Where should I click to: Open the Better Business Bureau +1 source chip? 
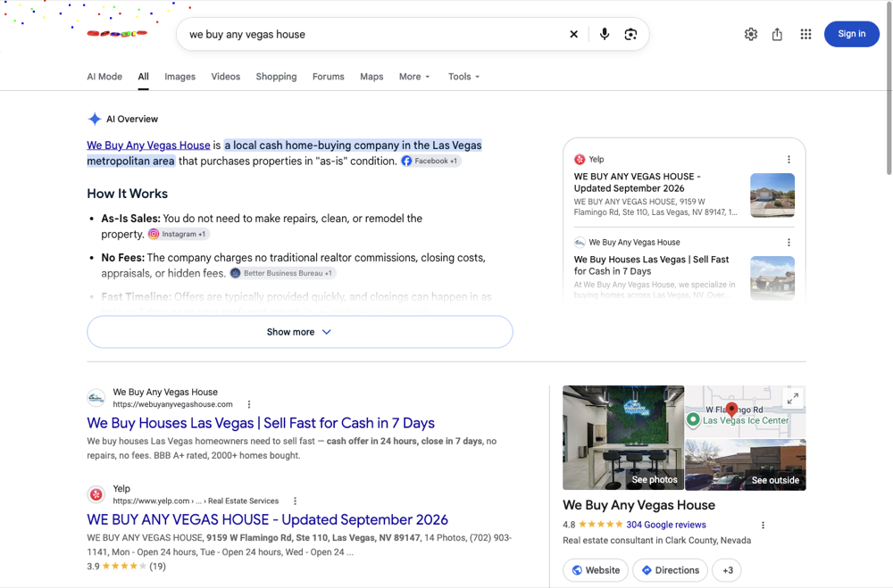[282, 273]
